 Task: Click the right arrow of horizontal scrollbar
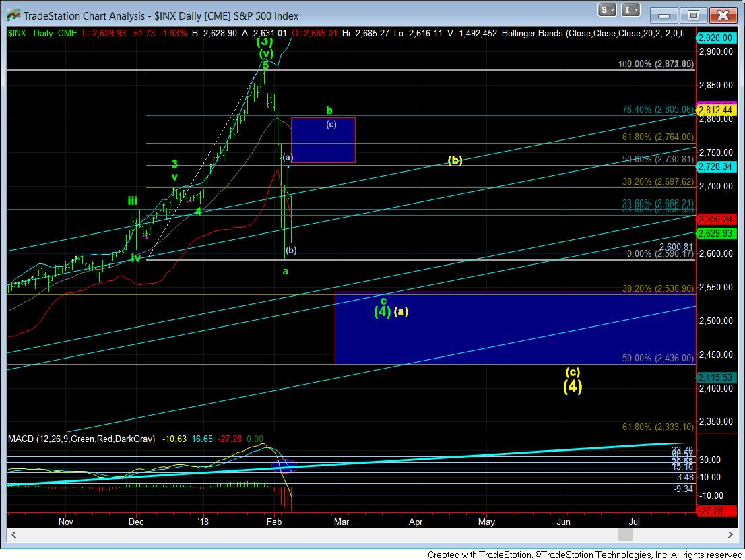(x=730, y=535)
